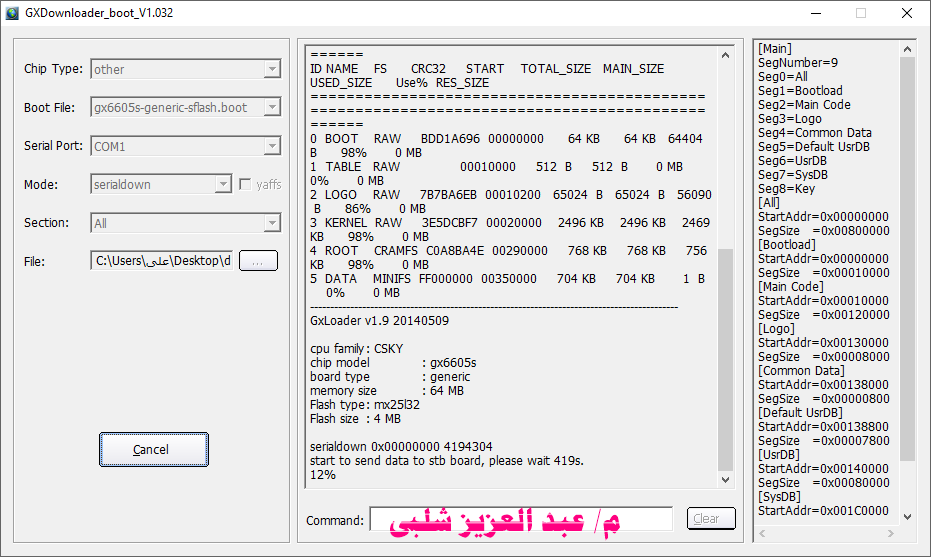
Task: Minimize the GXDownloader window
Action: [x=816, y=13]
